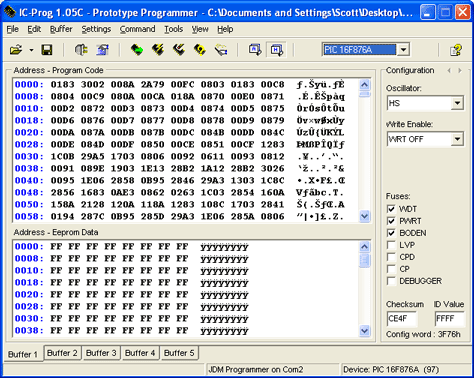Viewport: 474px width, 378px height.
Task: Save the buffer with the floppy disk icon
Action: pyautogui.click(x=47, y=50)
